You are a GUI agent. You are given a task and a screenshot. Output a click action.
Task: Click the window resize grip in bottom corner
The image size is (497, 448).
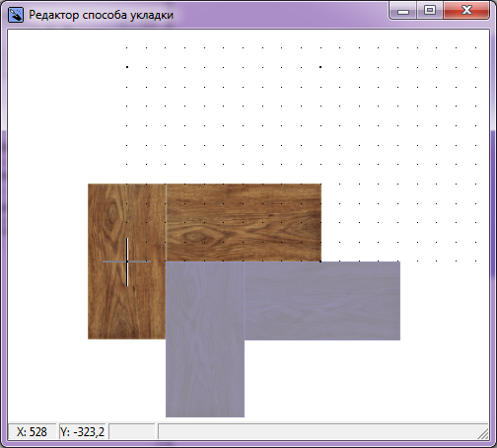(x=483, y=434)
